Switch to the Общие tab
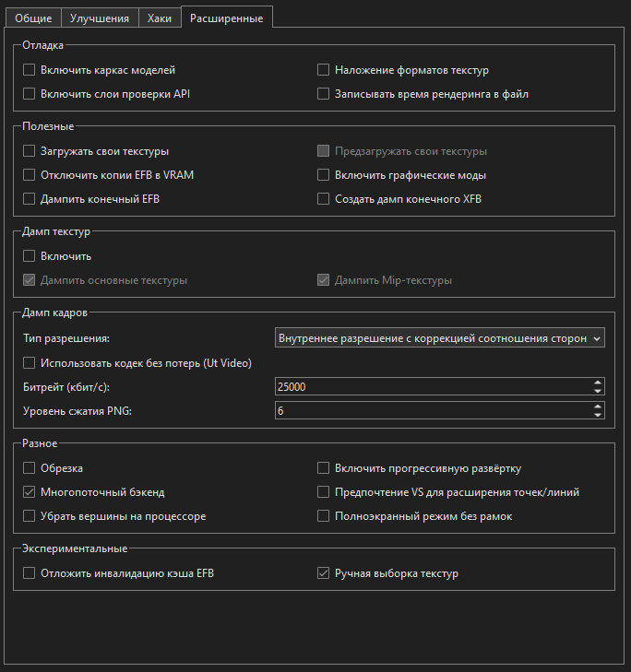Viewport: 631px width, 672px height. tap(33, 18)
